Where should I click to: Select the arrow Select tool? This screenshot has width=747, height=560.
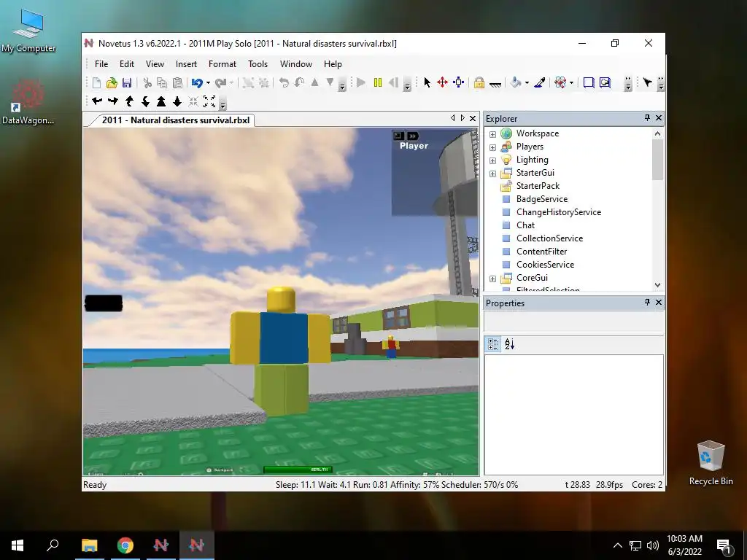pos(427,82)
